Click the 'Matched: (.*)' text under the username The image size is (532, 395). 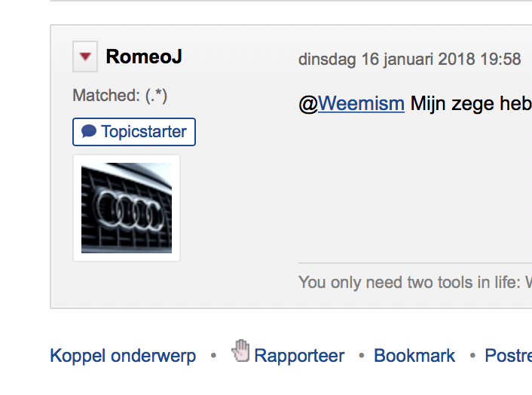coord(120,96)
